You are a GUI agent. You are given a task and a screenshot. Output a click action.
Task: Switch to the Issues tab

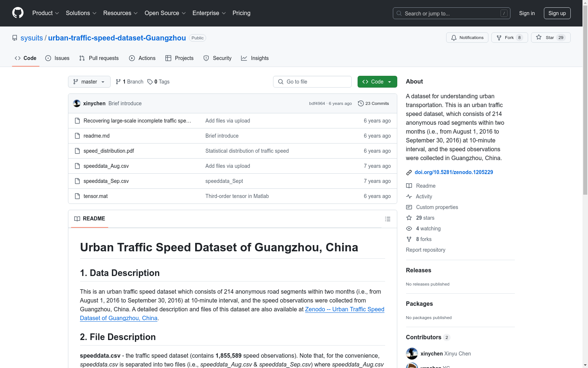click(x=57, y=58)
